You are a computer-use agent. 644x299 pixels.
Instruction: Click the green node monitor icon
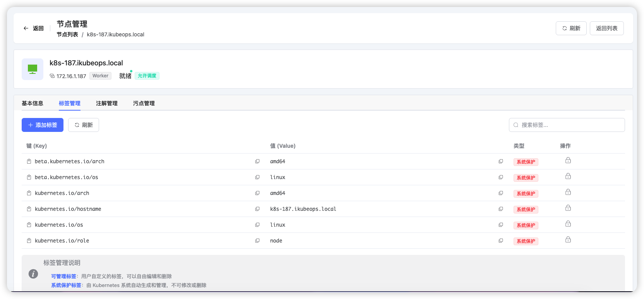[x=33, y=69]
